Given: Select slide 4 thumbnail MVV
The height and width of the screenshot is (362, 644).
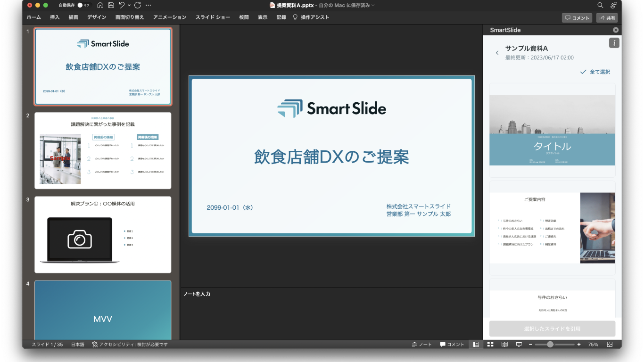Looking at the screenshot, I should [x=103, y=310].
